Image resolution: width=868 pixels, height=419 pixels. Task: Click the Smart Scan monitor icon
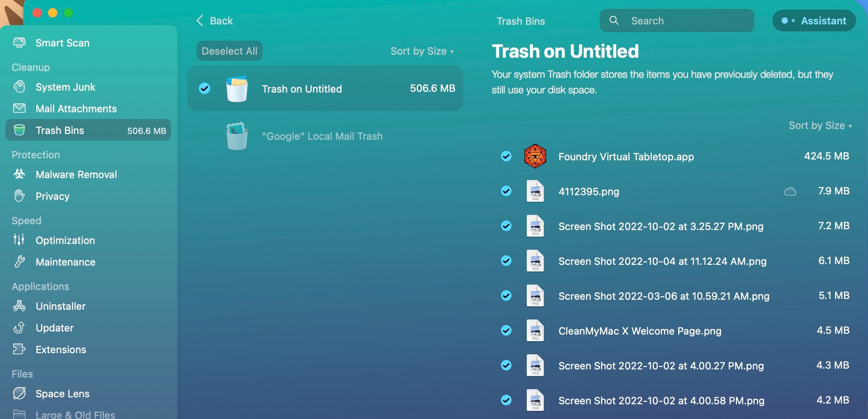pos(19,43)
